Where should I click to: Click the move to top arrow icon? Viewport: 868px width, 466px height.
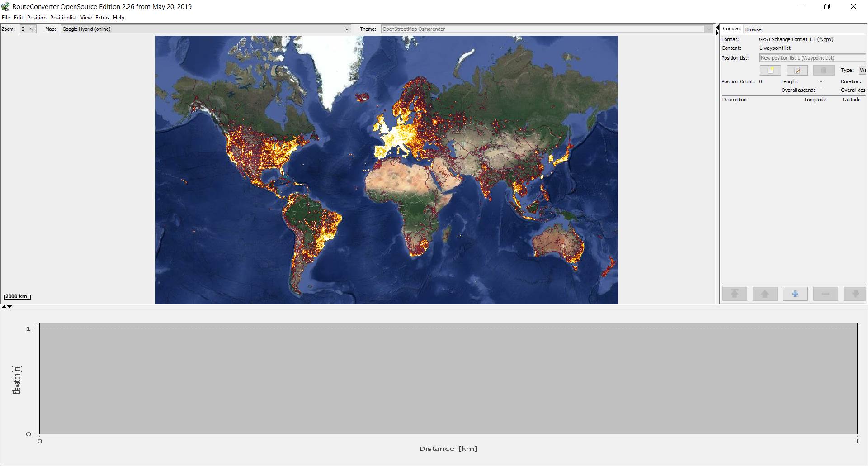[x=735, y=294]
